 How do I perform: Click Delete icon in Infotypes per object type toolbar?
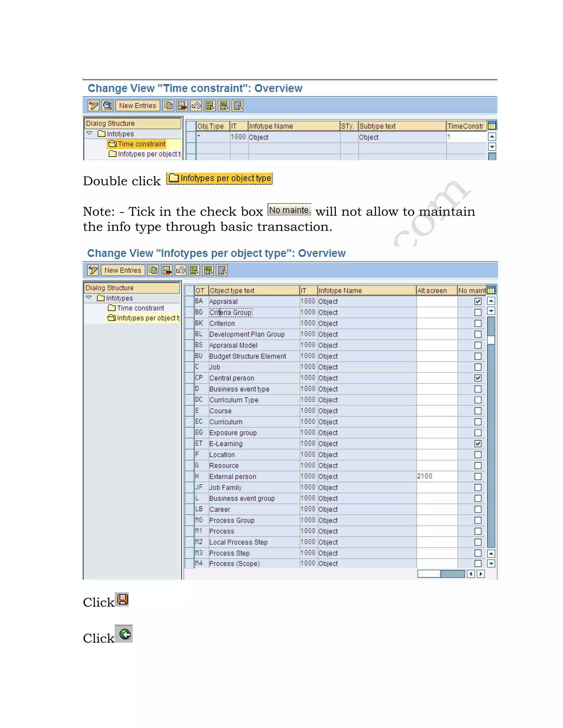[x=167, y=270]
